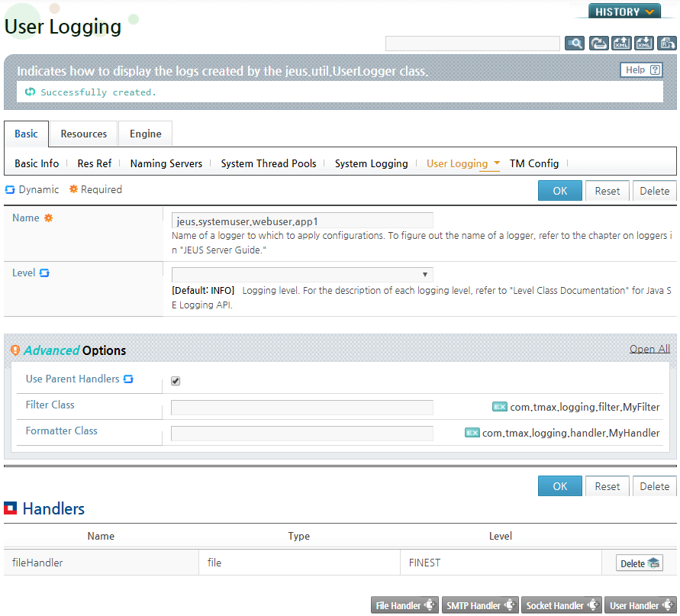Image resolution: width=680 pixels, height=616 pixels.
Task: Add a User Handler
Action: (x=640, y=605)
